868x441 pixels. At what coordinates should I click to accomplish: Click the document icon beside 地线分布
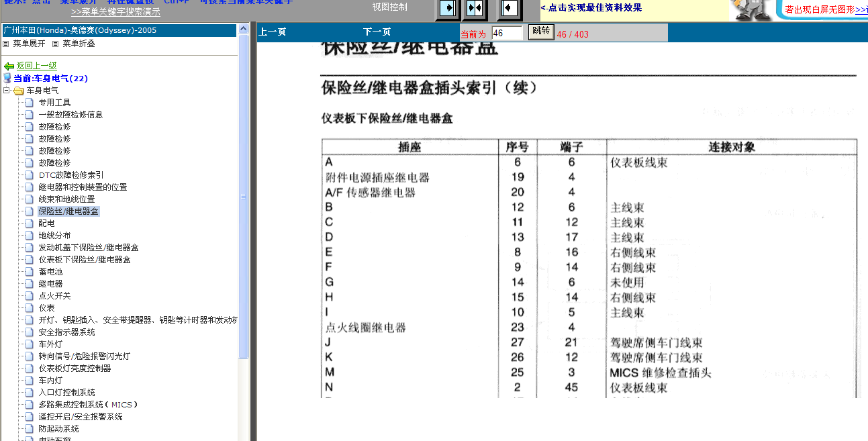[x=29, y=236]
